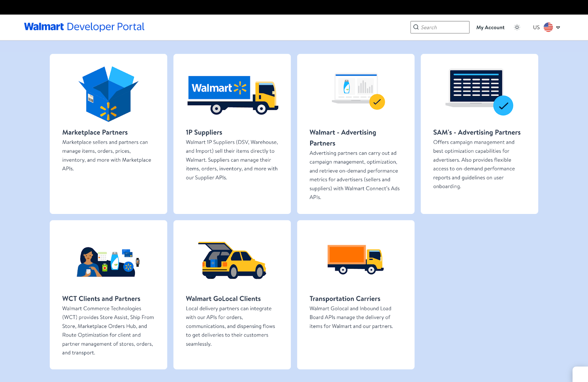Open WCT Clients and Partners heading
The width and height of the screenshot is (588, 382).
point(101,299)
